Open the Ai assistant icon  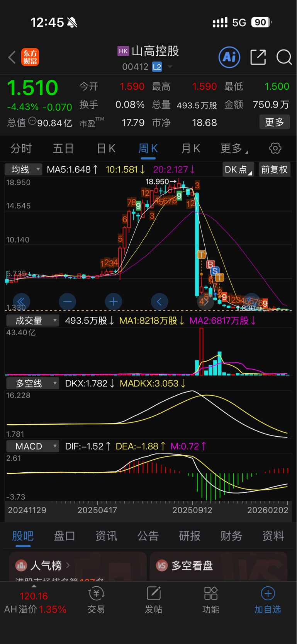pos(229,57)
